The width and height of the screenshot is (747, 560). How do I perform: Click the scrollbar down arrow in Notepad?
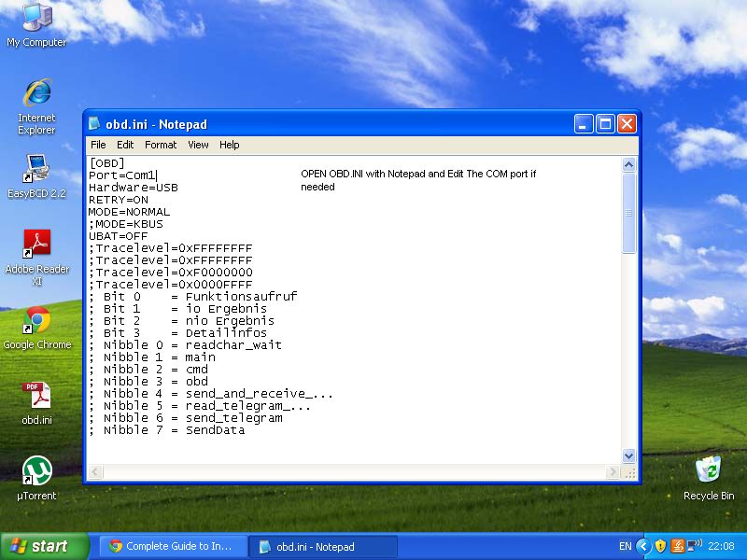click(628, 455)
